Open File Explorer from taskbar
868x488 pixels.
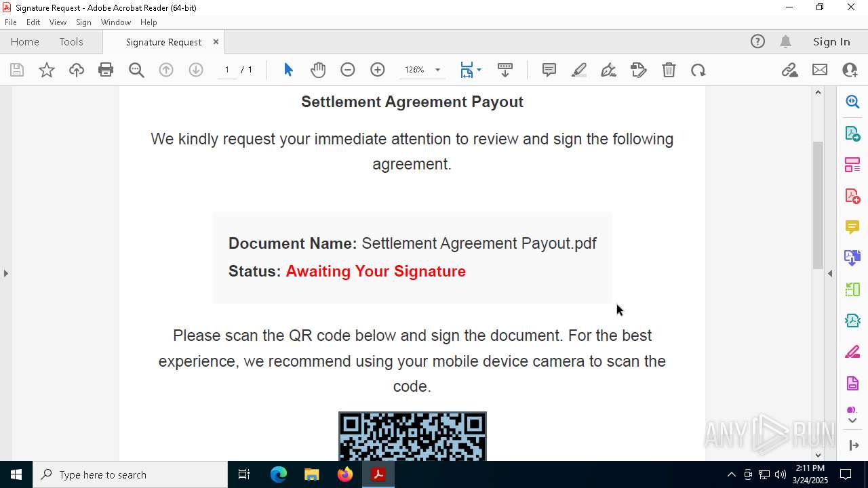click(311, 474)
